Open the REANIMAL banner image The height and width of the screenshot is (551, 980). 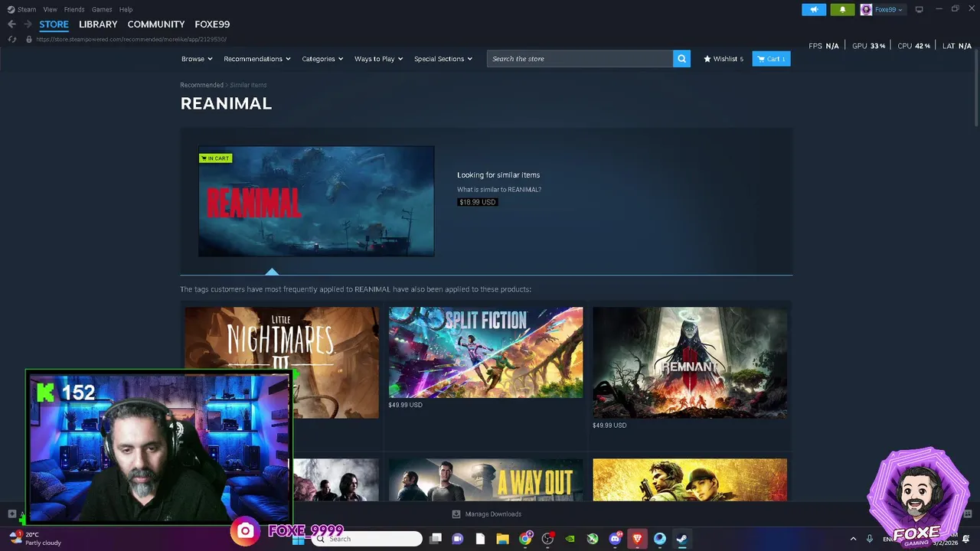pos(316,201)
